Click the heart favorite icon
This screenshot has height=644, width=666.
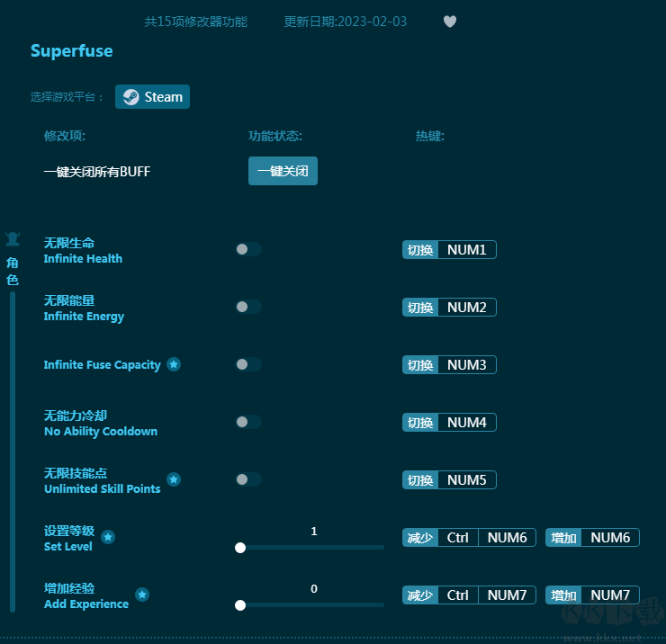coord(450,22)
